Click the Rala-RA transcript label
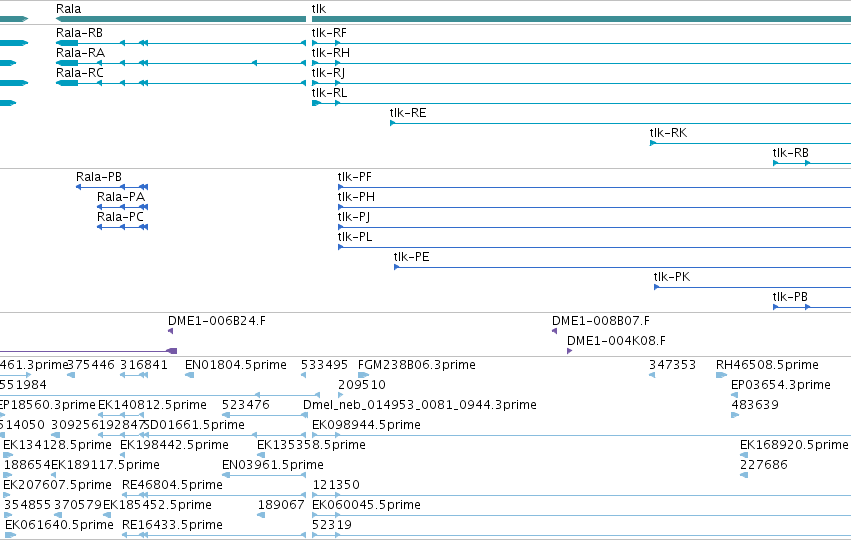The image size is (851, 540). pos(80,53)
